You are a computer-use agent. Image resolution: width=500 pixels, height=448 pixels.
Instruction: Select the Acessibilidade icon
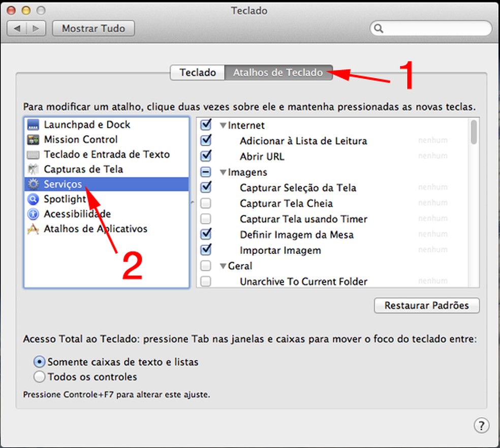[x=33, y=214]
